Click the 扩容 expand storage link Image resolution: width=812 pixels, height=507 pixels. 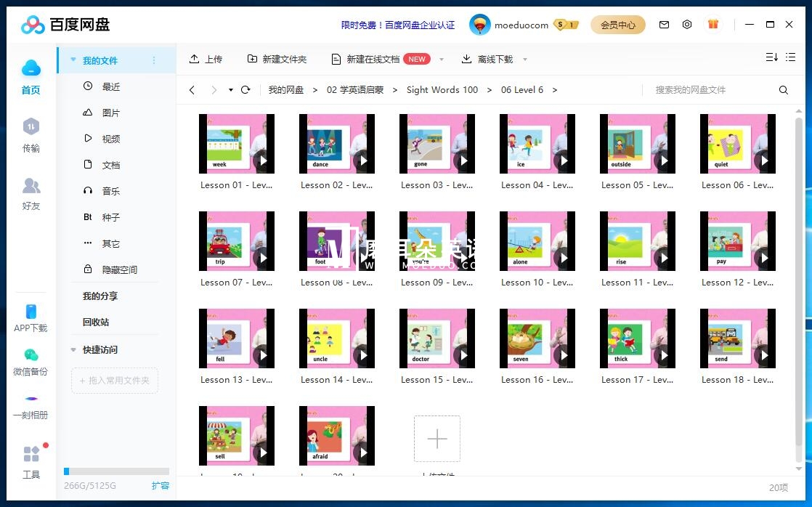coord(161,485)
